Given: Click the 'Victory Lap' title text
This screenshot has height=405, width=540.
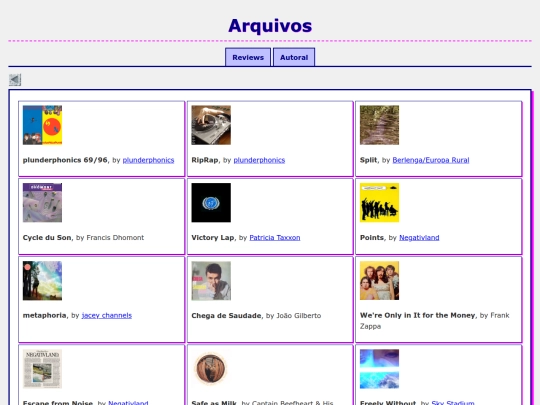Looking at the screenshot, I should (x=212, y=238).
